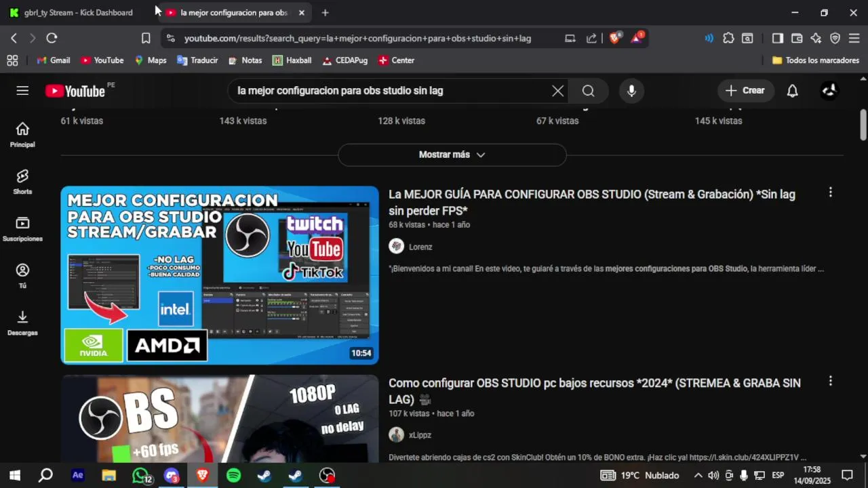Viewport: 868px width, 488px height.
Task: Open options for the xLippz OBS video
Action: point(830,381)
